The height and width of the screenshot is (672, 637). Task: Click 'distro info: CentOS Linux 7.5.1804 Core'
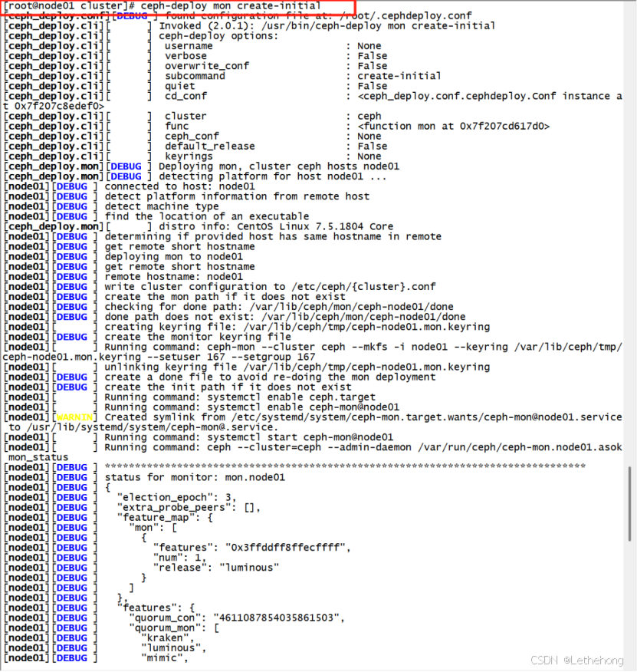(276, 227)
